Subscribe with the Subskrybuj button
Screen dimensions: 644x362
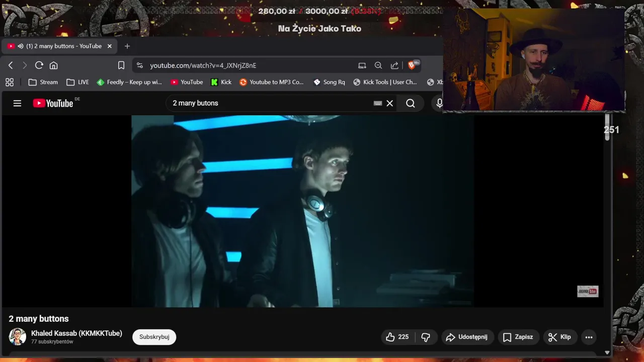pyautogui.click(x=154, y=337)
